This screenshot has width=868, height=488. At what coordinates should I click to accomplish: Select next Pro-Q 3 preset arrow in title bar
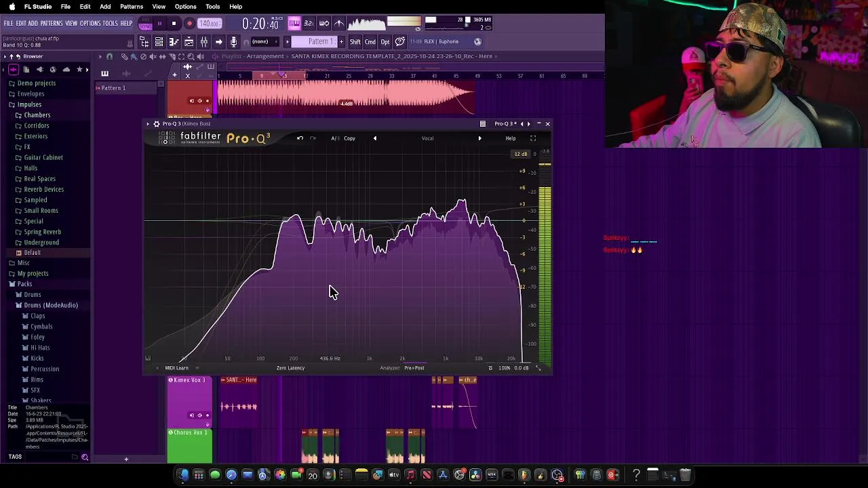point(528,124)
